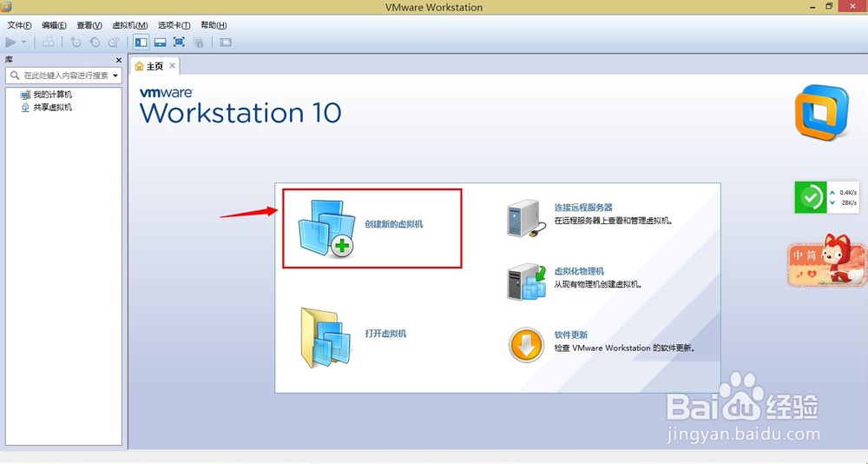Click the 连接远程服务器 link
868x464 pixels.
(x=583, y=208)
